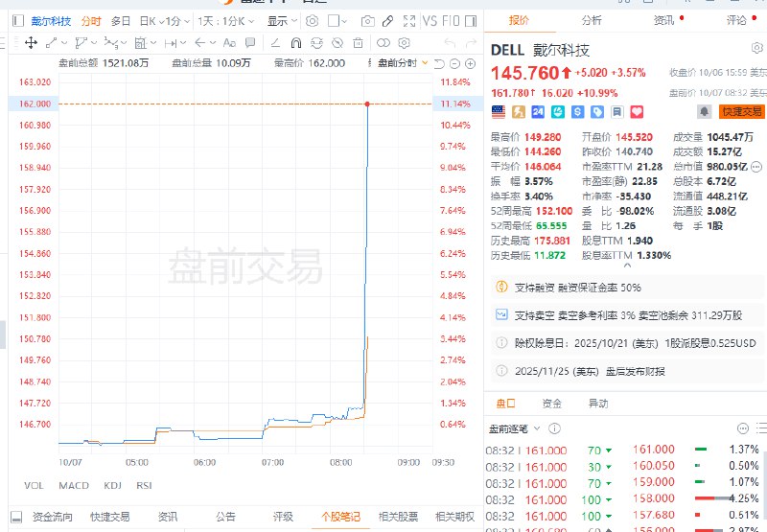767x532 pixels.
Task: Click the blue 24-hour trading badge
Action: (538, 112)
